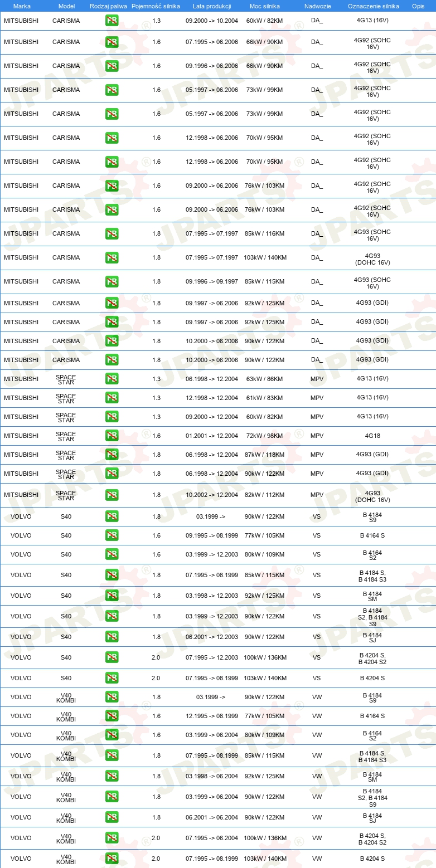Select the PB icon in the Space Star 61kW / 83KM row
The image size is (436, 868).
click(112, 398)
